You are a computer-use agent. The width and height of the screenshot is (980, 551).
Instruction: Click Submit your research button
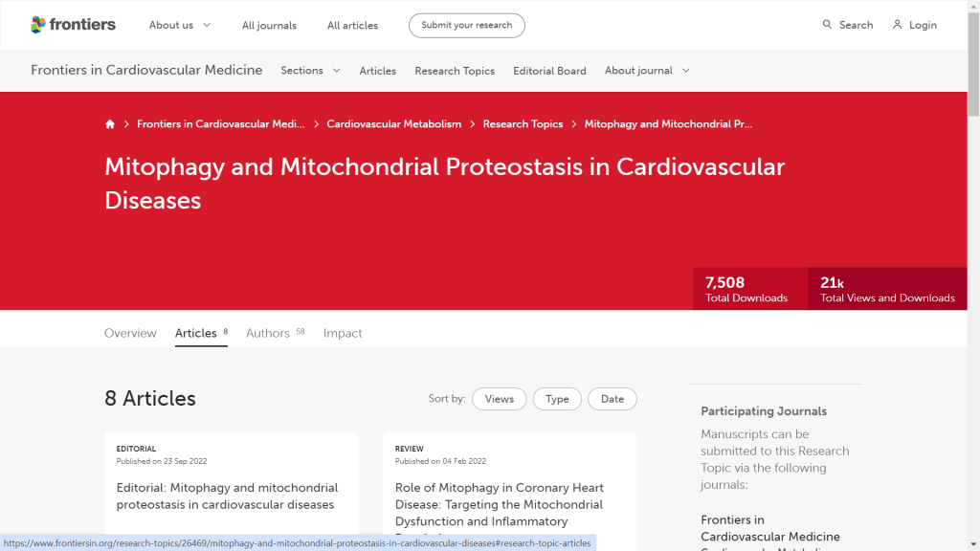[x=466, y=25]
